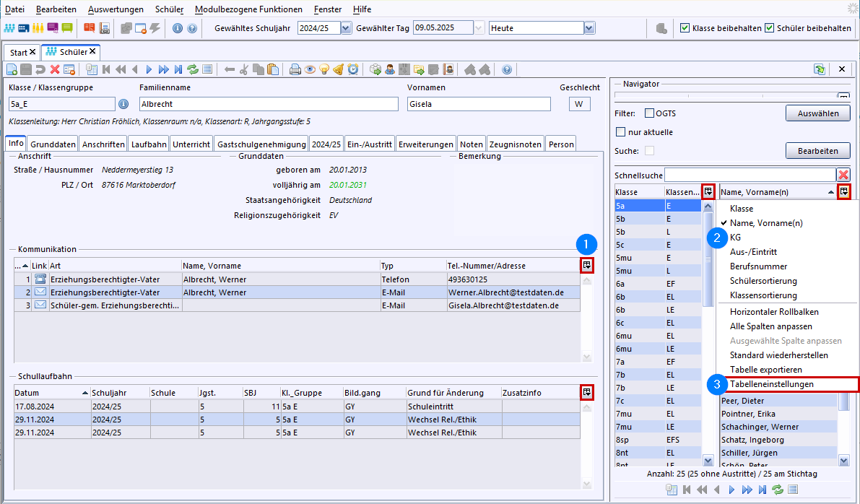This screenshot has height=504, width=860.
Task: Close the Schüler tab
Action: pos(92,51)
